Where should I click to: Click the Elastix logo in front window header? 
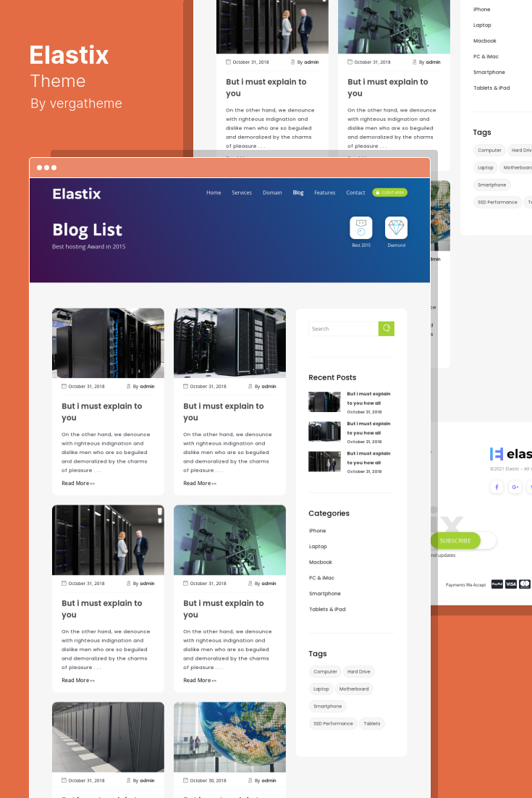pyautogui.click(x=77, y=194)
